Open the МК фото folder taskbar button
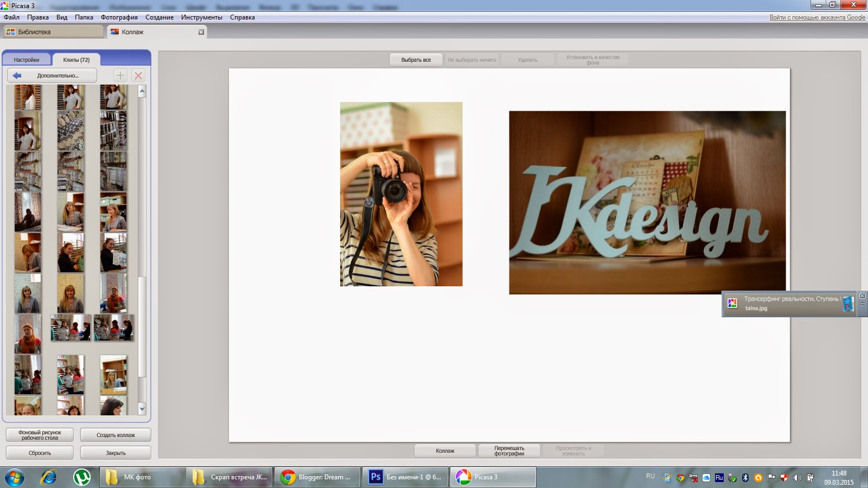 (143, 477)
